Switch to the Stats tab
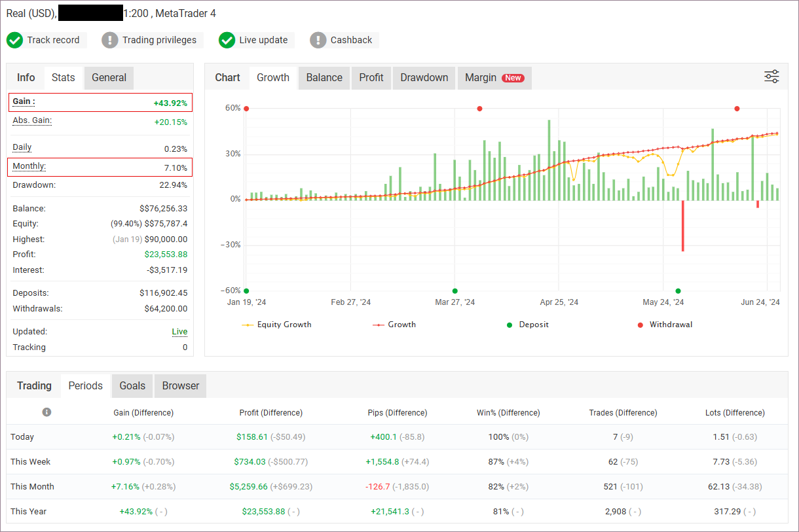Screen dimensions: 799x532 point(64,77)
